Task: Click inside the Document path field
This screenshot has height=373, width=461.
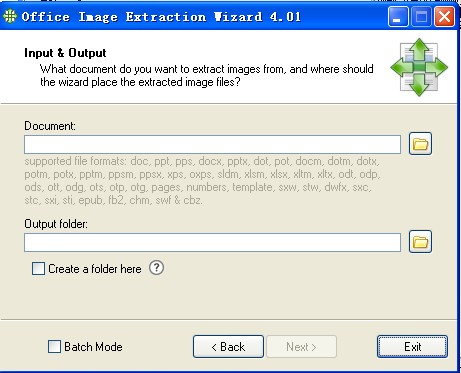Action: (x=212, y=144)
